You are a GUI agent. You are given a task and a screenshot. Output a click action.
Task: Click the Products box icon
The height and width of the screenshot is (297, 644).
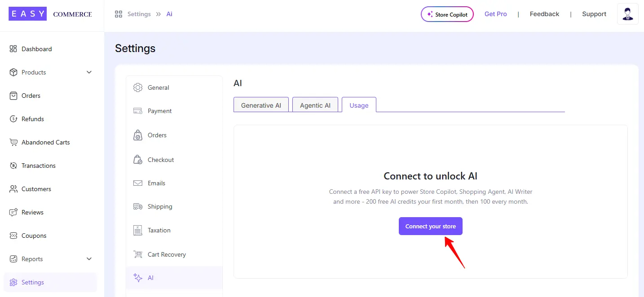(13, 72)
